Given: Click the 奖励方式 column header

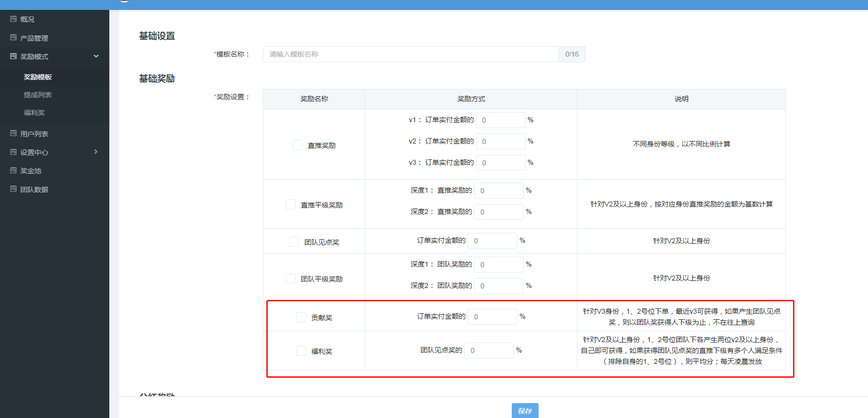Looking at the screenshot, I should (471, 99).
